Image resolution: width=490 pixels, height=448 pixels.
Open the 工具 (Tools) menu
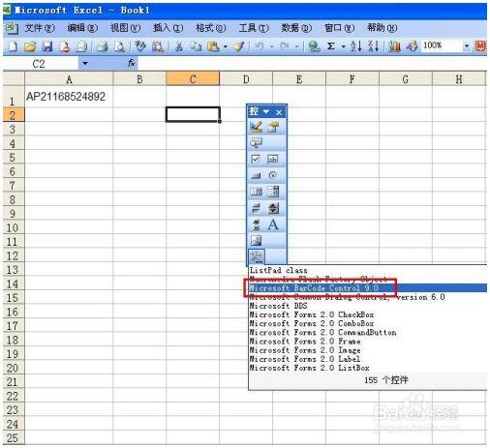[254, 28]
